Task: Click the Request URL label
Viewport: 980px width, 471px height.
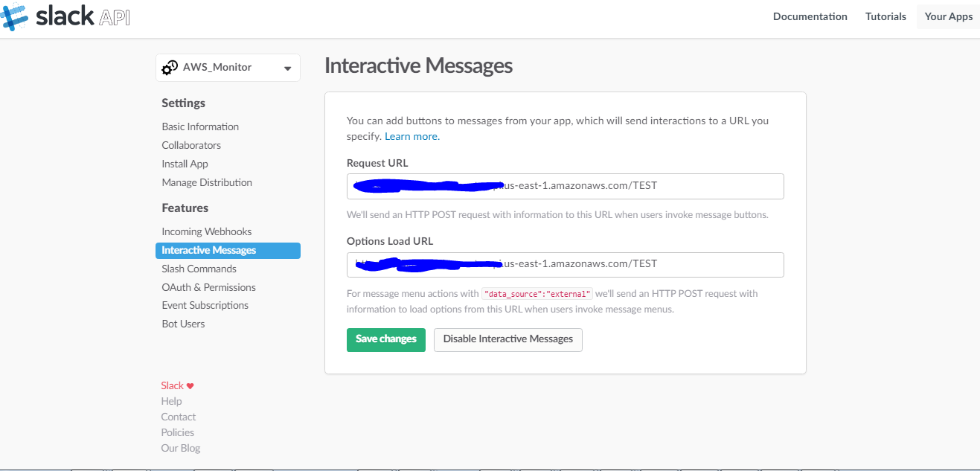Action: 377,163
